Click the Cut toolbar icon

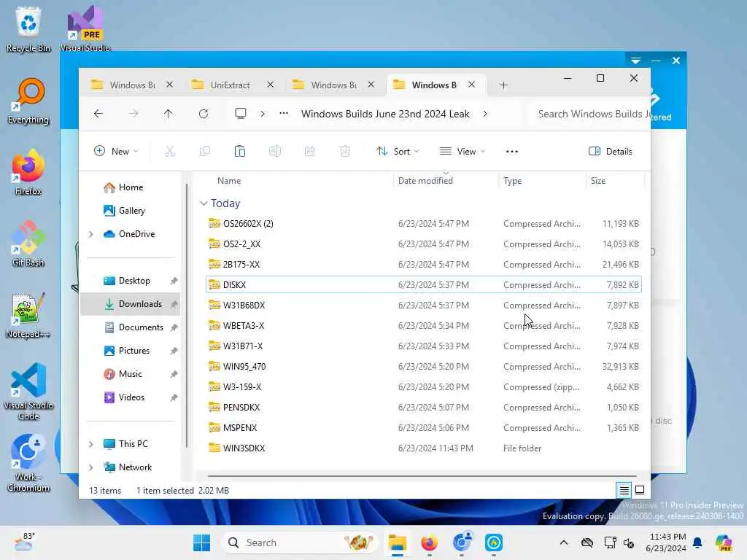click(170, 152)
